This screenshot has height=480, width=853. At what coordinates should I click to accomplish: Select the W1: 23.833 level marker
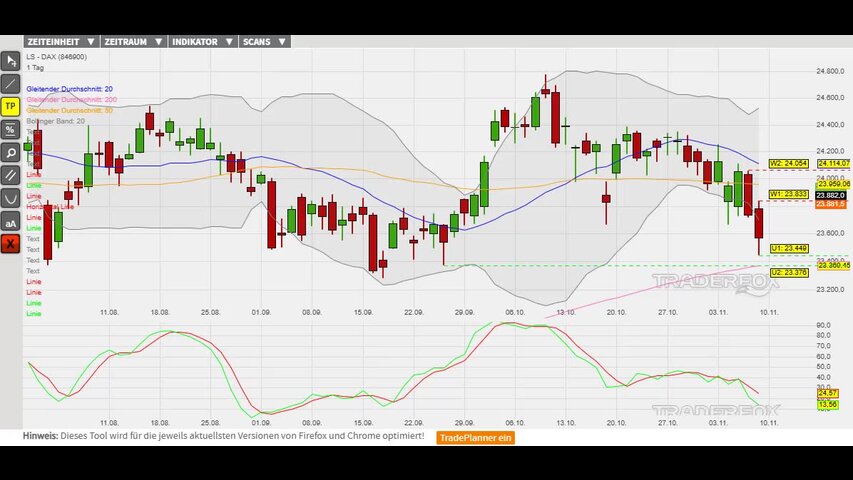tap(788, 194)
